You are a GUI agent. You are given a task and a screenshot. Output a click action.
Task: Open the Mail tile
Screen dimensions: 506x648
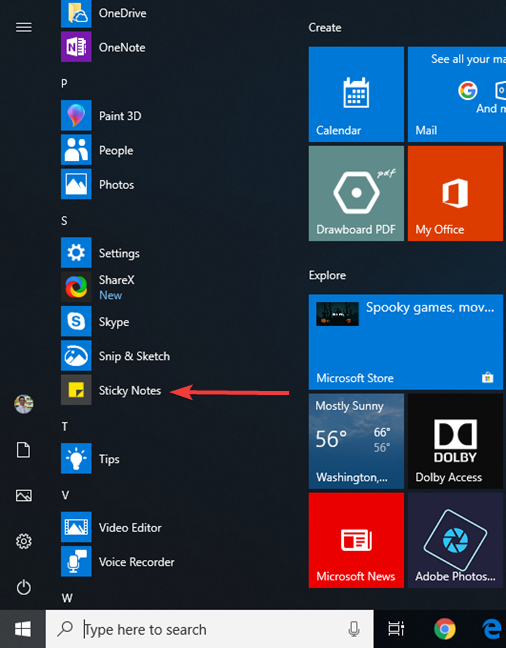[x=457, y=94]
